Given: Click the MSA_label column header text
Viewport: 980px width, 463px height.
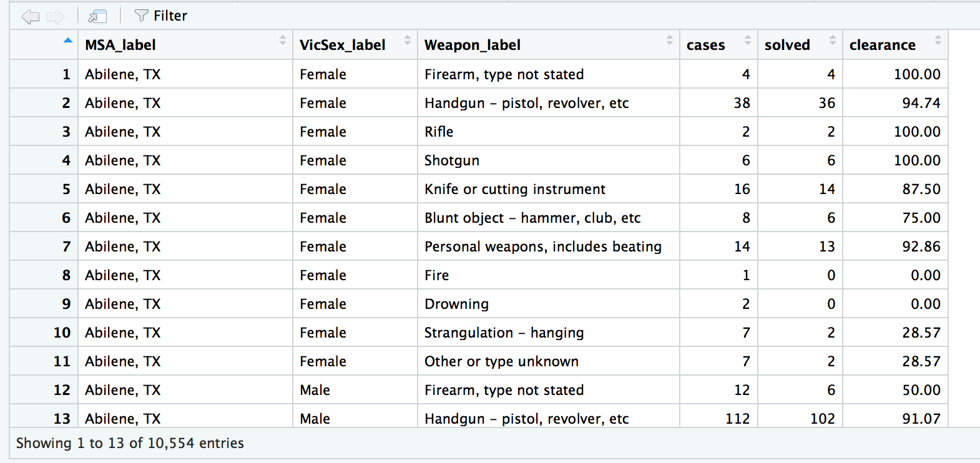Looking at the screenshot, I should [120, 45].
